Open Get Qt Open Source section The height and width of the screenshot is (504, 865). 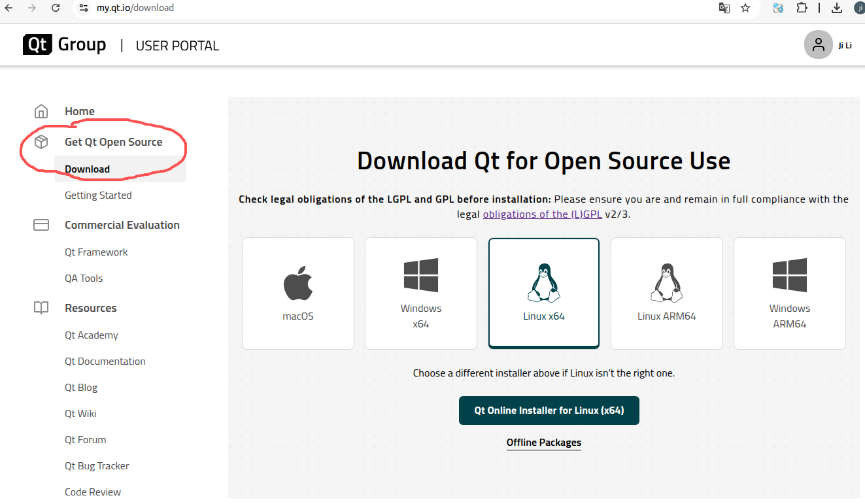coord(114,142)
